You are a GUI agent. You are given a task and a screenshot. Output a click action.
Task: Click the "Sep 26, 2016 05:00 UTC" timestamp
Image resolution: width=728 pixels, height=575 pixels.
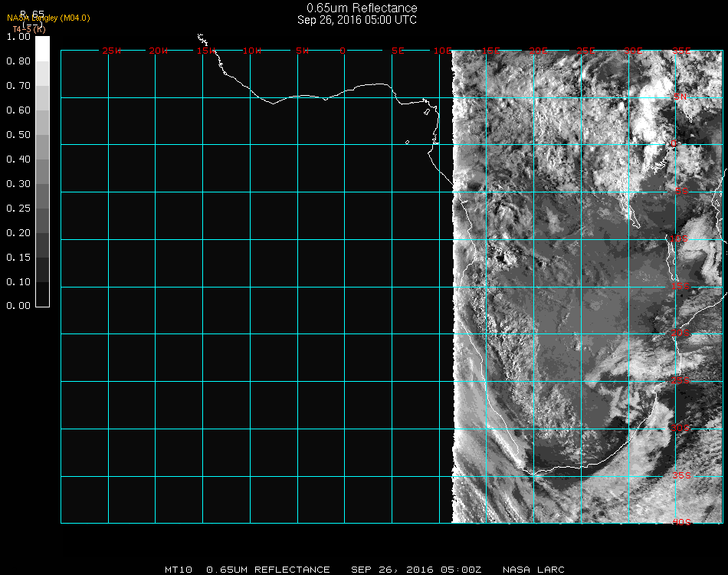(x=357, y=20)
